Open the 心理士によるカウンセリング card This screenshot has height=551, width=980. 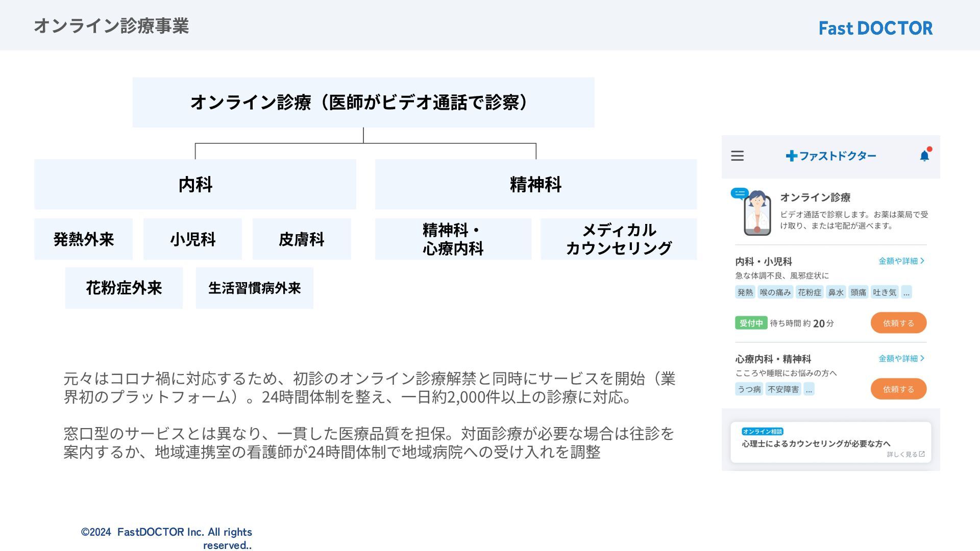(x=830, y=443)
